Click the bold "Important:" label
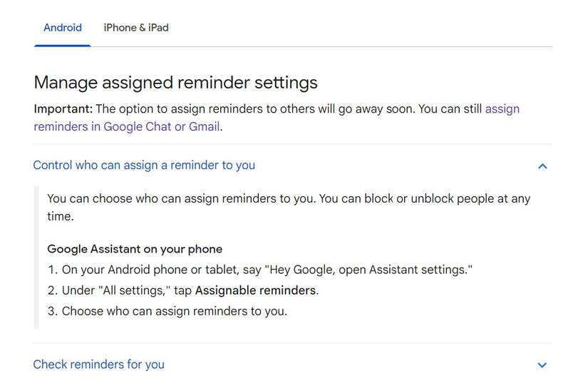The width and height of the screenshot is (588, 381). [63, 109]
